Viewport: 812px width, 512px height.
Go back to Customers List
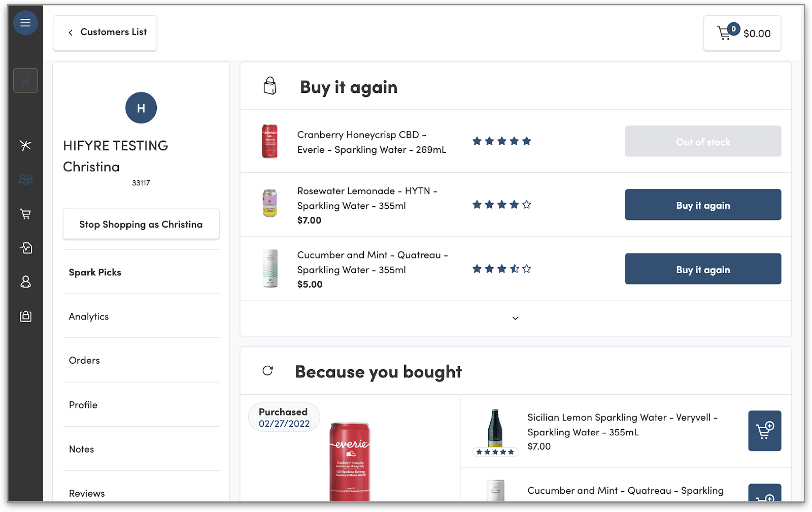[x=105, y=33]
